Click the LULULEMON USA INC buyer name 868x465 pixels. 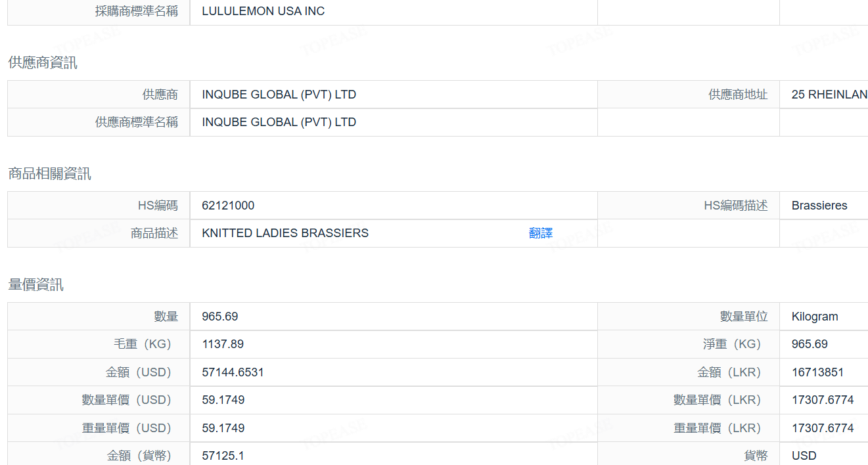pos(263,11)
